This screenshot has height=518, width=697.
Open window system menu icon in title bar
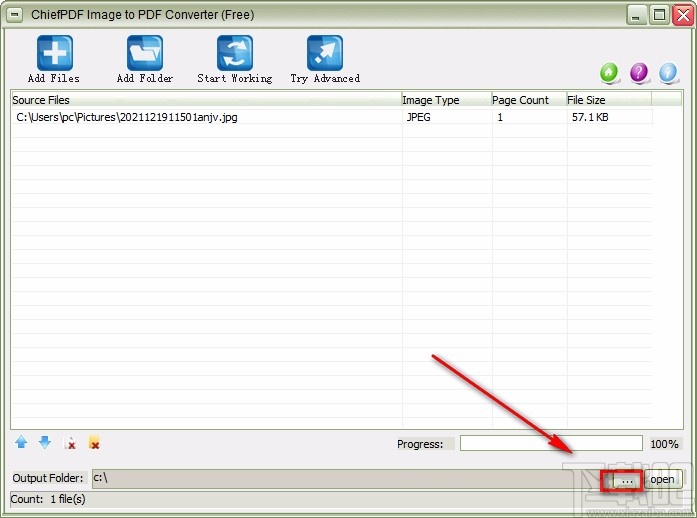point(15,15)
